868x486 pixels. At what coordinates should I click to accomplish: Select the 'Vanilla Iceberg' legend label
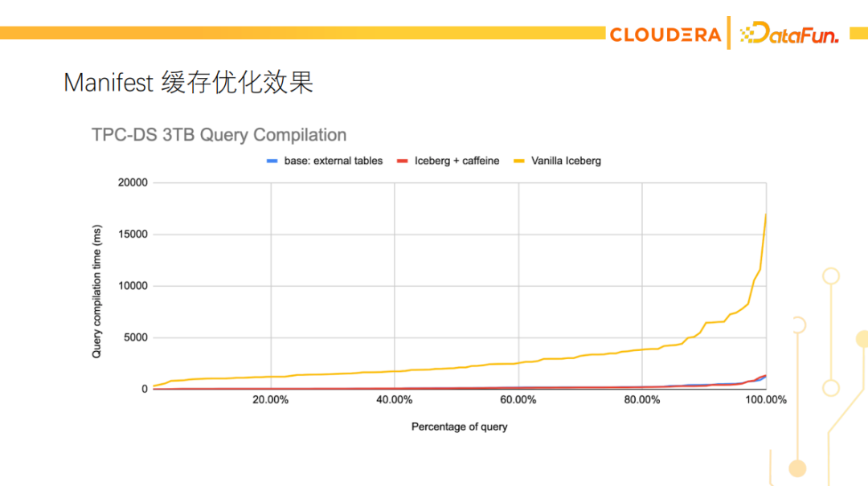pyautogui.click(x=566, y=161)
